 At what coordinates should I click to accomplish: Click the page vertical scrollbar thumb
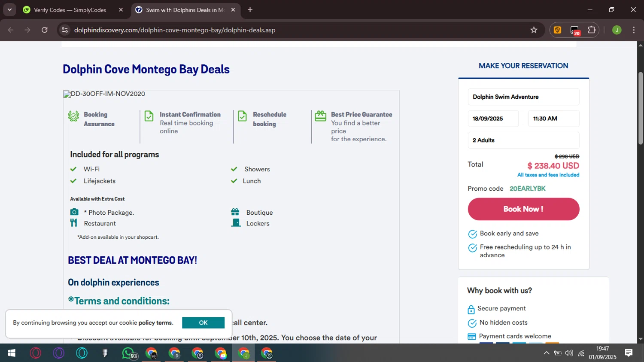click(x=641, y=107)
